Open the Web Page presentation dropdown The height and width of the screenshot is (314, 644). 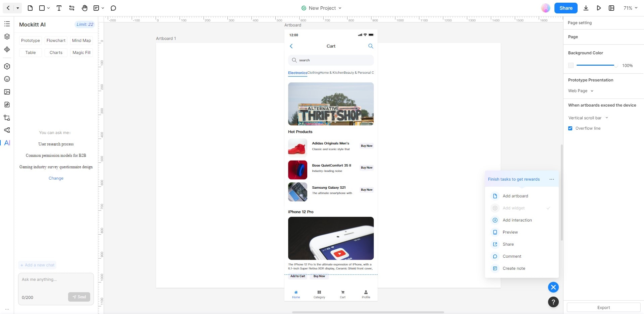581,91
